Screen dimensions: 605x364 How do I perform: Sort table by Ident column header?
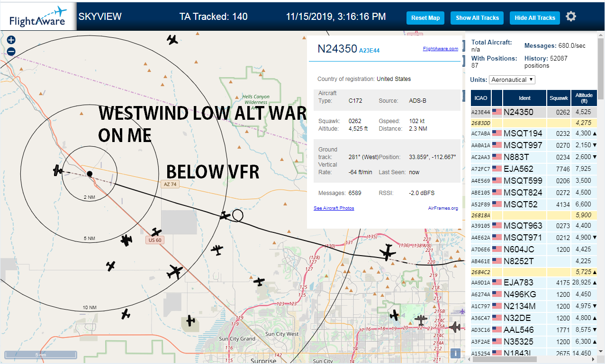[x=524, y=98]
